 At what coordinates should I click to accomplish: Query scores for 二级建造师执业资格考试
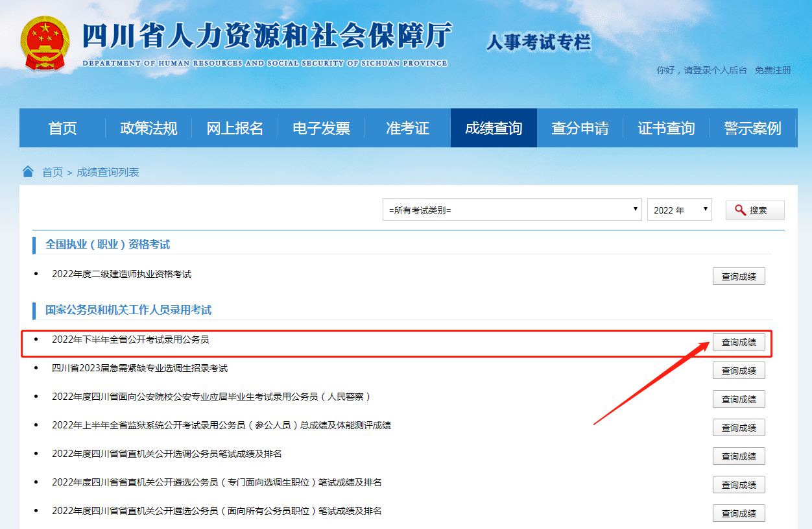click(x=739, y=277)
